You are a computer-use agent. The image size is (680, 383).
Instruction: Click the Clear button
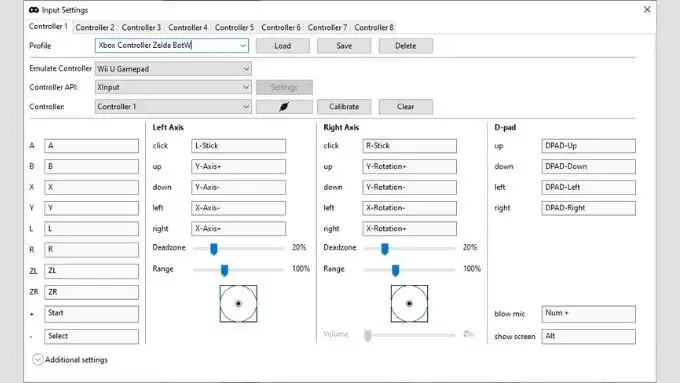[405, 107]
